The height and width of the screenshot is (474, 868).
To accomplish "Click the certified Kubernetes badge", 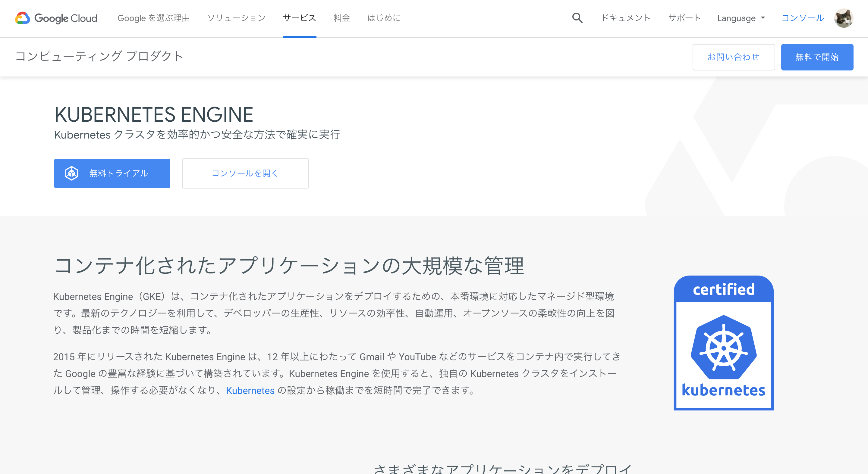I will point(723,343).
